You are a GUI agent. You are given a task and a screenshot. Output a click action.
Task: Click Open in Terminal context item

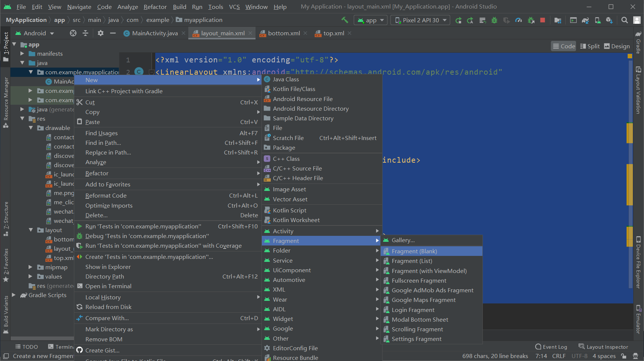168,286
